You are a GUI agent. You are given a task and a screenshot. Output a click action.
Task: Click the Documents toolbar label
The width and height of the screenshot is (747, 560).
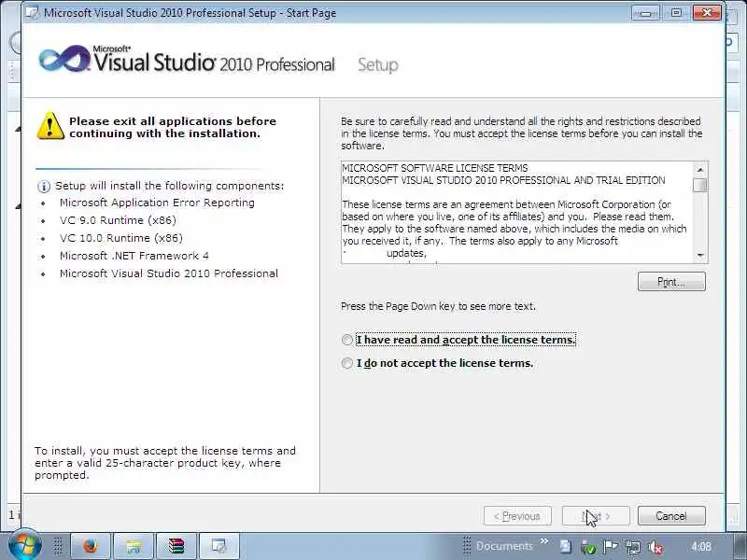504,546
